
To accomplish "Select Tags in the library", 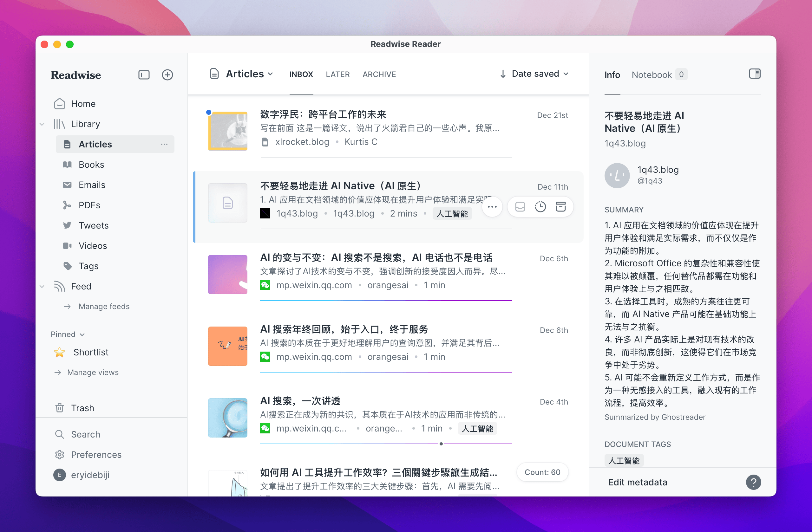I will [88, 266].
